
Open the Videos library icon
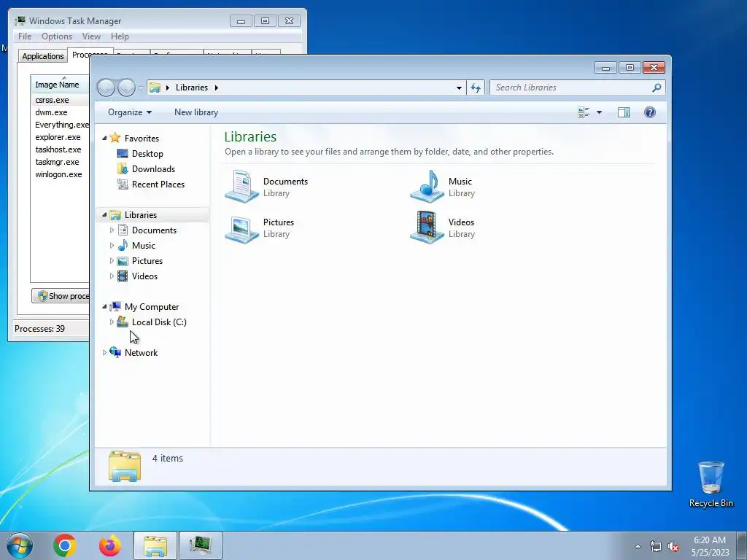point(427,227)
